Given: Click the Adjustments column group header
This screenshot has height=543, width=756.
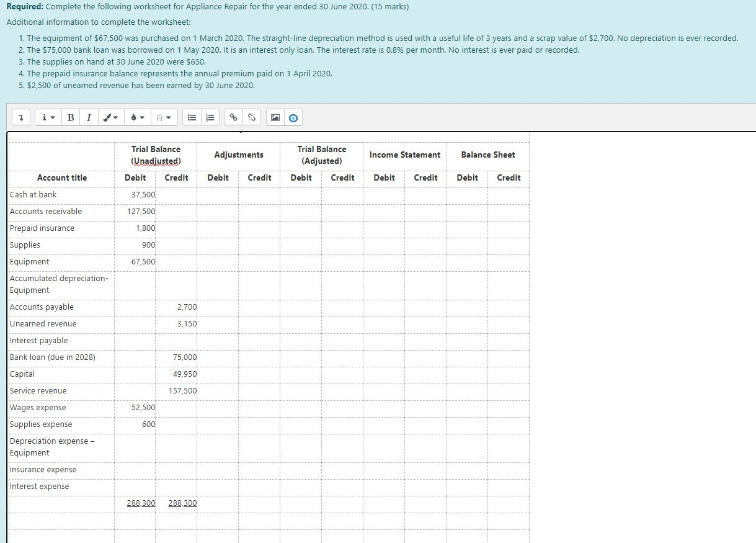Looking at the screenshot, I should (x=239, y=155).
